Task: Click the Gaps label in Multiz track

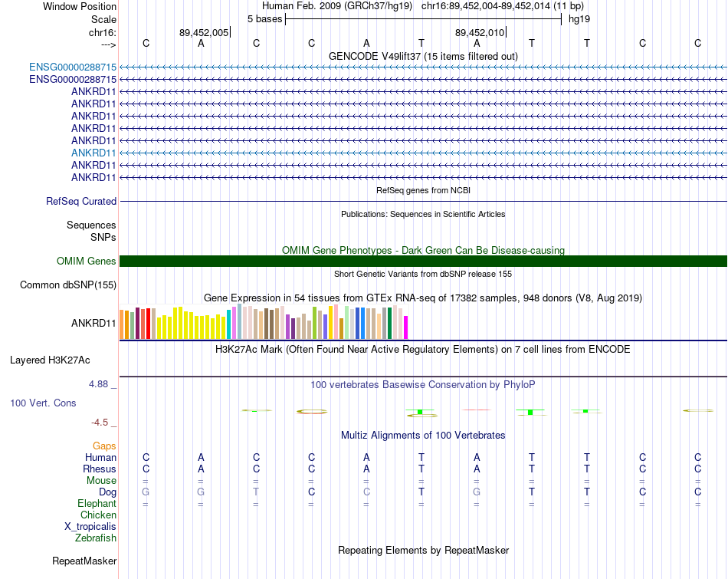Action: click(x=104, y=446)
